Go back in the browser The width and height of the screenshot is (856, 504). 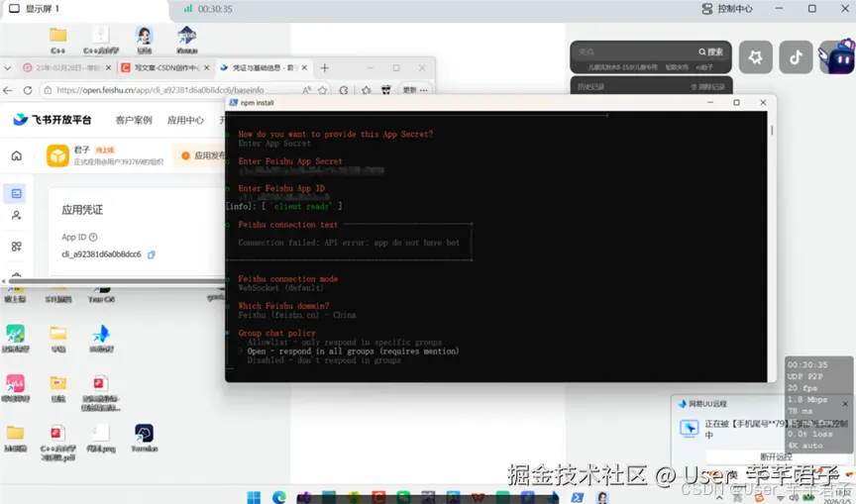pyautogui.click(x=8, y=90)
